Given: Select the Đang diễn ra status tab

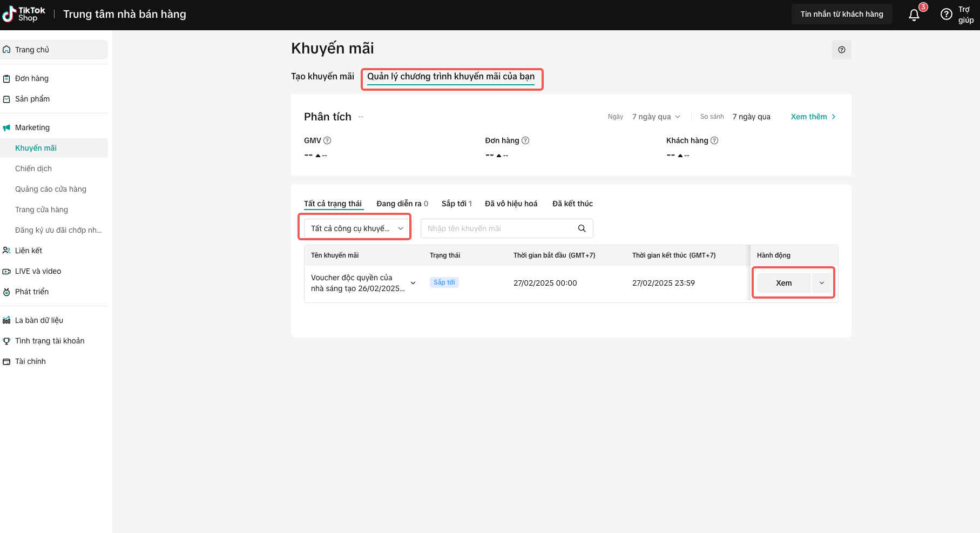Looking at the screenshot, I should coord(402,204).
